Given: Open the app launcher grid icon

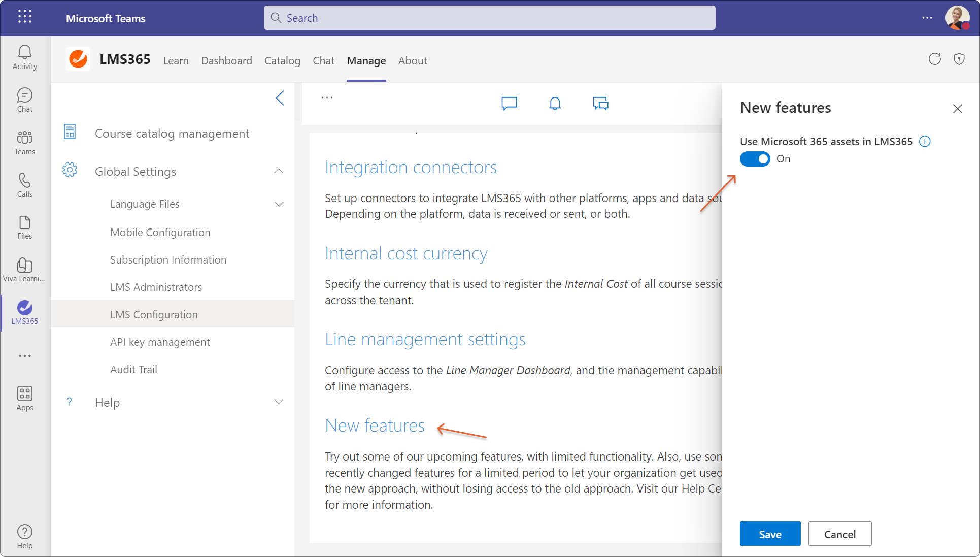Looking at the screenshot, I should pos(25,17).
